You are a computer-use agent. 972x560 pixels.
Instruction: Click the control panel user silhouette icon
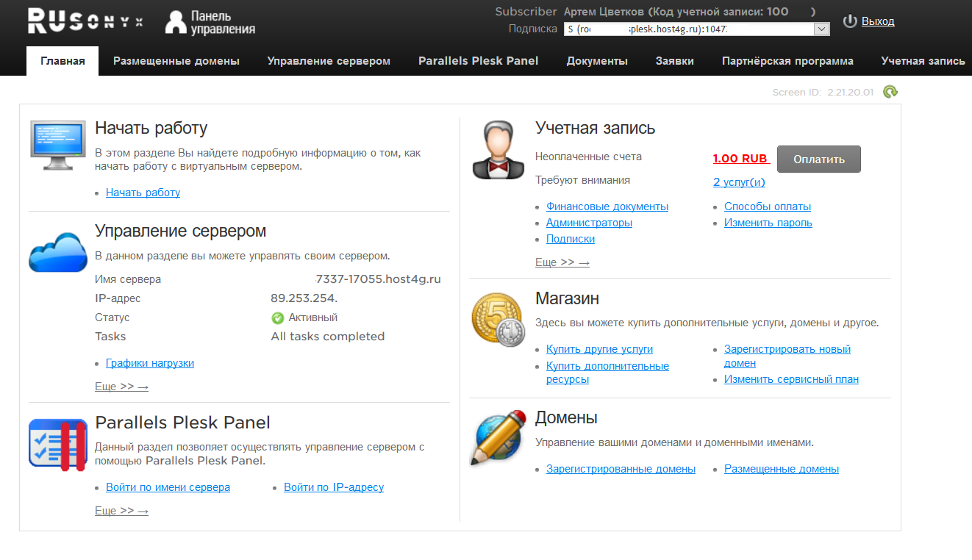[176, 22]
